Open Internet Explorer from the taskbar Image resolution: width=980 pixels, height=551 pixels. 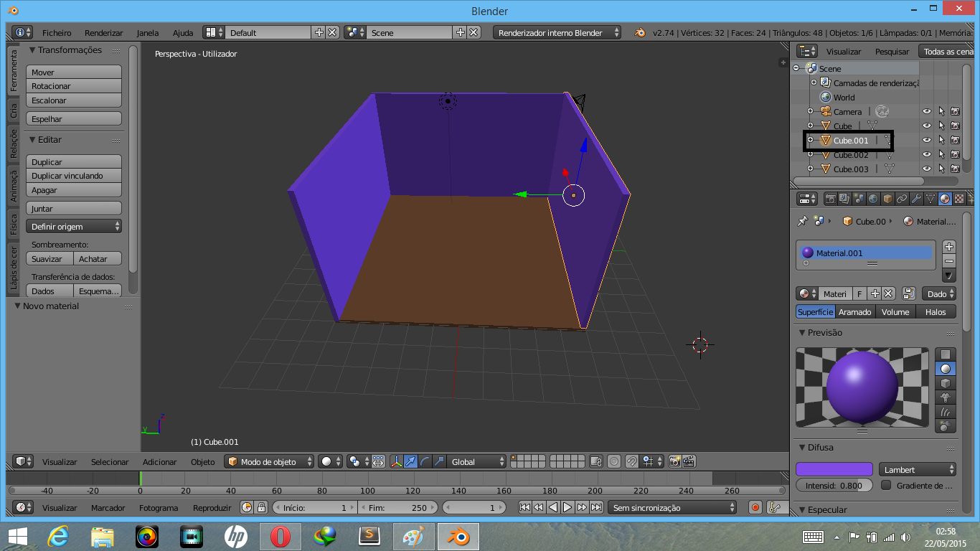pos(57,537)
